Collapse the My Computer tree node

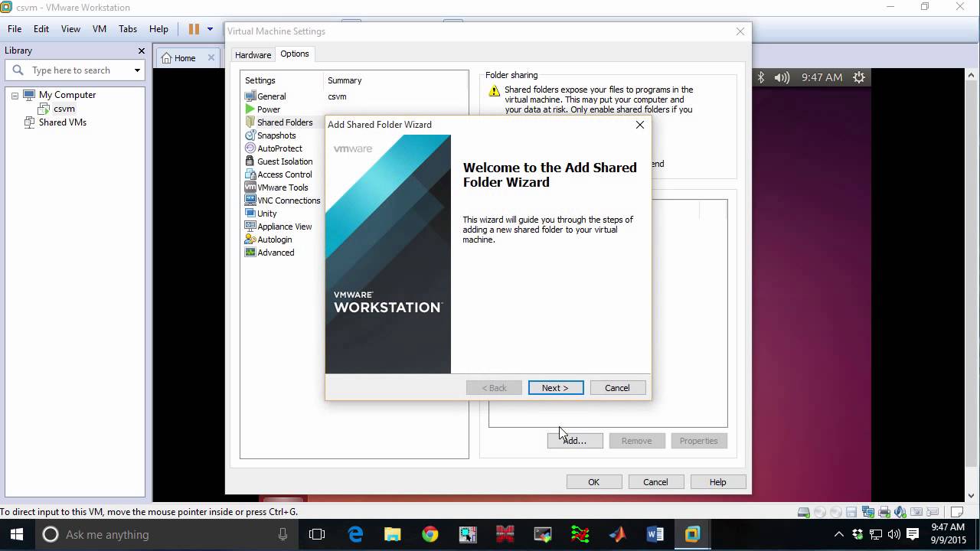[15, 96]
